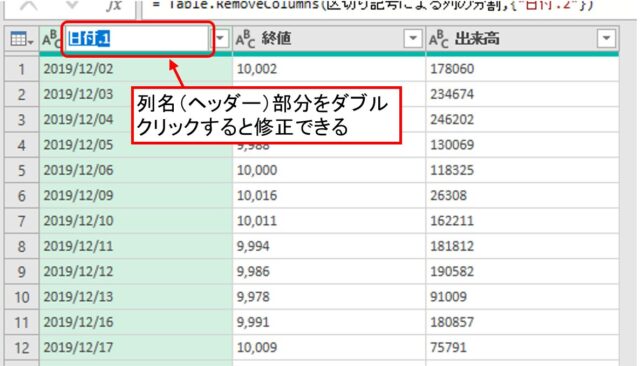Click the 出来高 cell 178060

(522, 69)
